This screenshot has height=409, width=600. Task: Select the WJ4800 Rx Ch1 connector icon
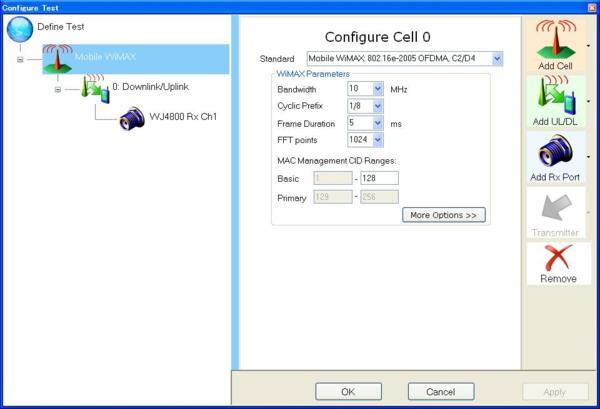coord(132,118)
